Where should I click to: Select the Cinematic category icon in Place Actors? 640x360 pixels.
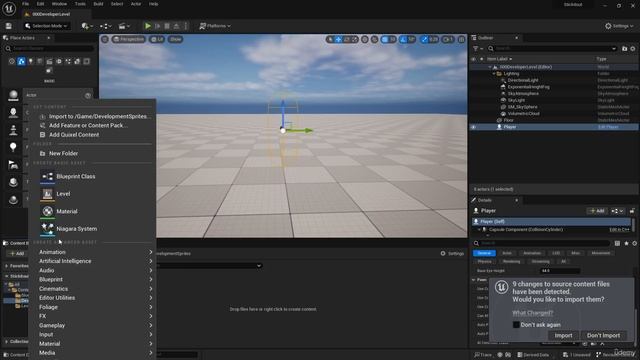(x=49, y=61)
